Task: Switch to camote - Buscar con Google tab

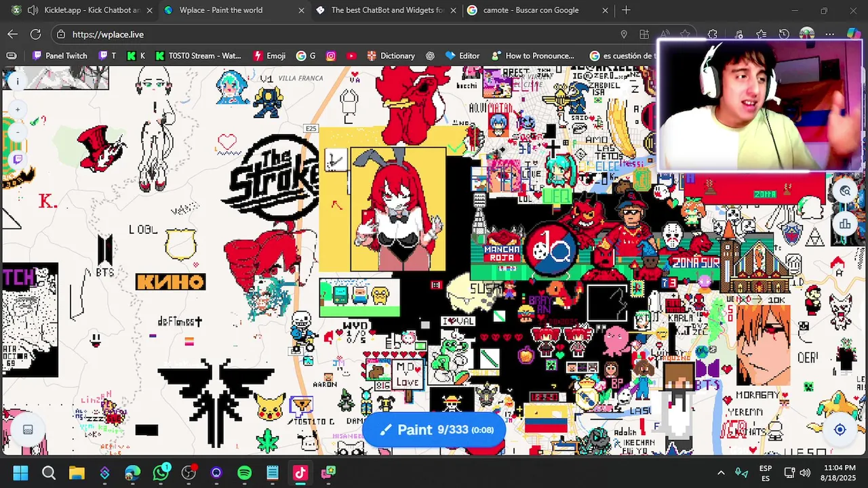Action: click(x=537, y=10)
